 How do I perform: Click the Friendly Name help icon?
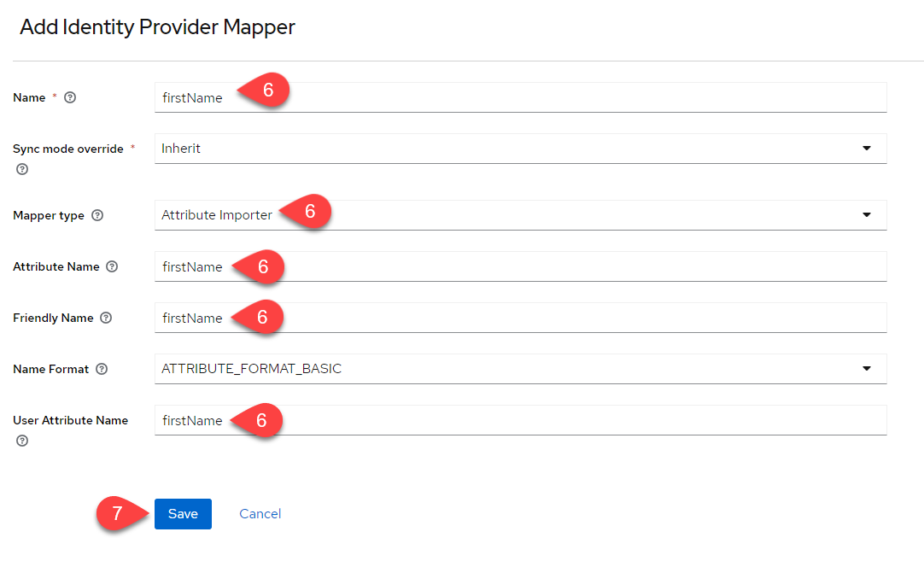(106, 318)
